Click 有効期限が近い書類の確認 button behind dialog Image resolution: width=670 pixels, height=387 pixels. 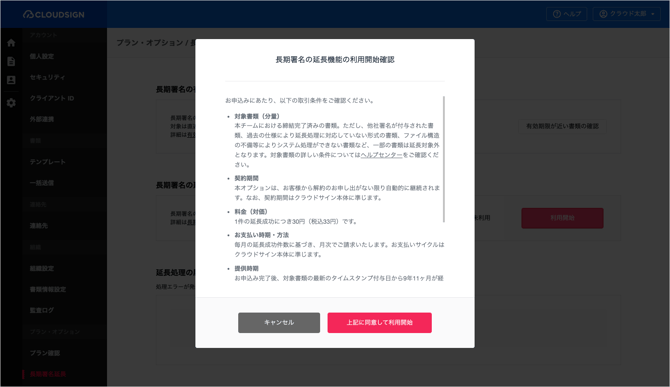[x=562, y=126]
